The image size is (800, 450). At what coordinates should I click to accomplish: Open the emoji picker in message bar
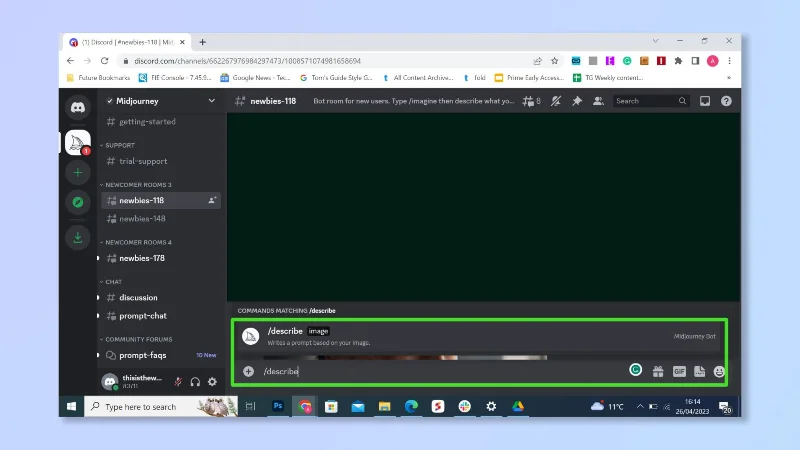click(719, 371)
